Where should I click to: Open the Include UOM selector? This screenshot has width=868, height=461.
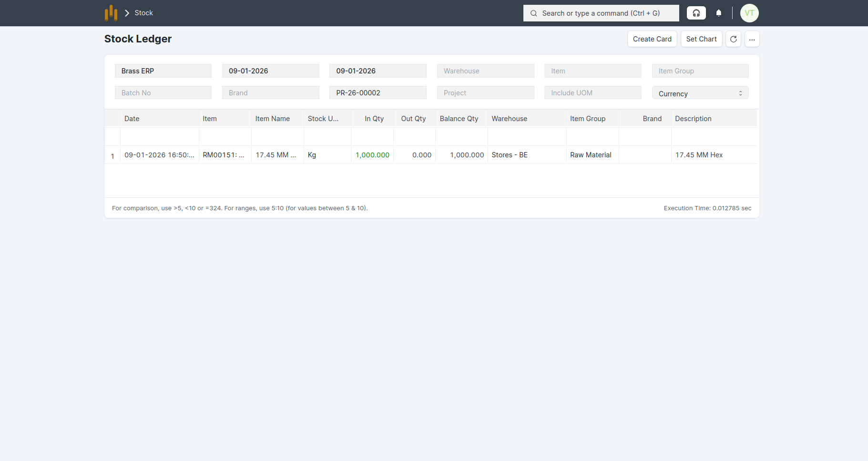point(592,93)
